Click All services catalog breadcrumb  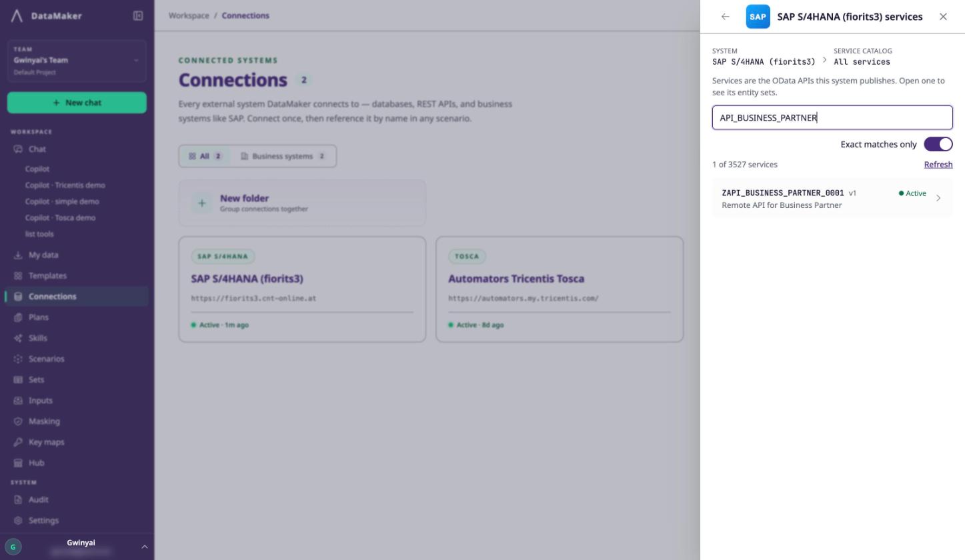[x=862, y=62]
